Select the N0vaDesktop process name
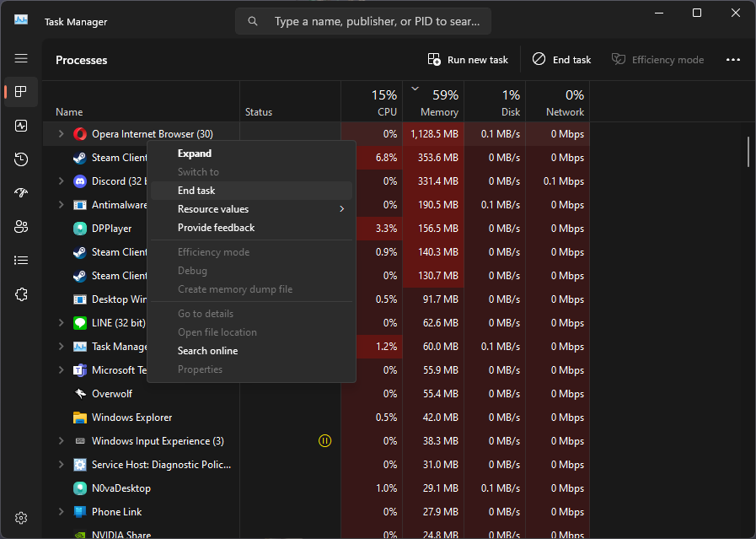 pyautogui.click(x=121, y=488)
